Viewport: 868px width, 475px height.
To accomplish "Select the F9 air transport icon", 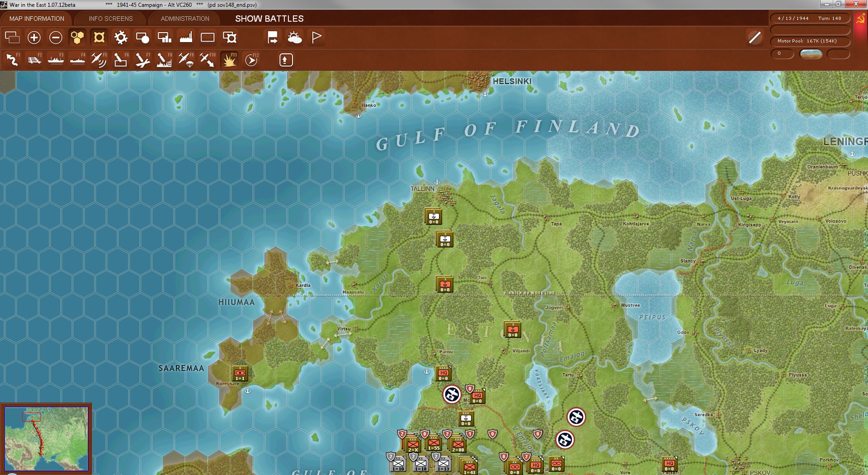I will pyautogui.click(x=186, y=60).
